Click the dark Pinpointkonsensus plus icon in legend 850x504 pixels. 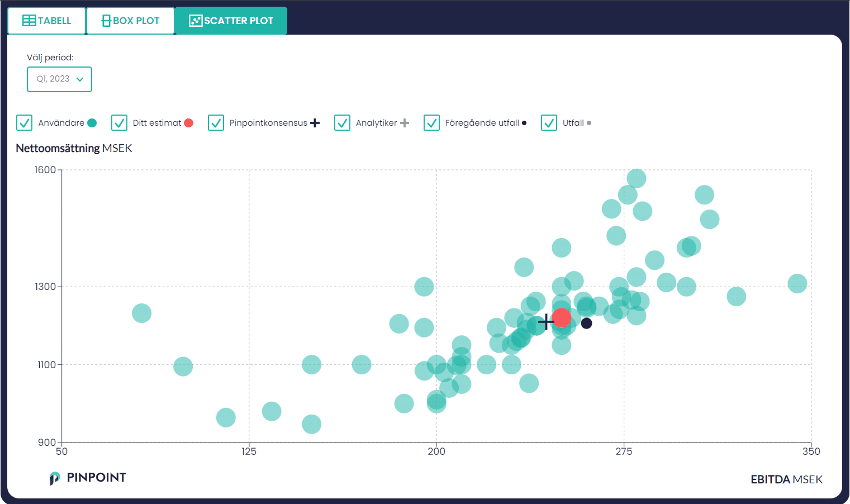[315, 123]
